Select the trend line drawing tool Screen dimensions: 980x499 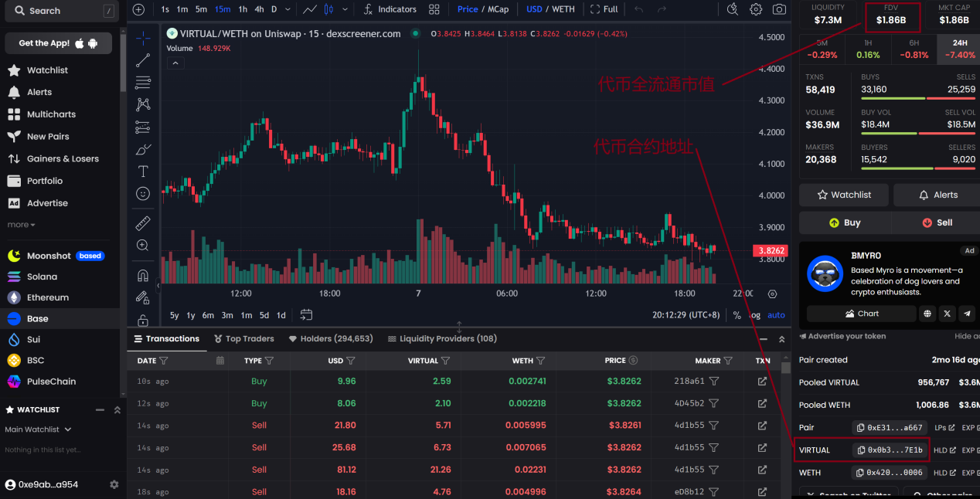pos(143,60)
